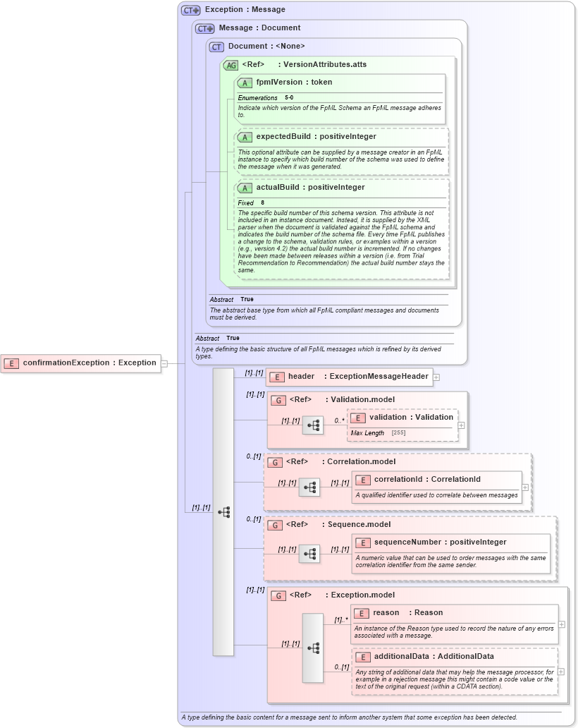Click the G icon of Correlation.model
578x728 pixels.
click(x=275, y=463)
